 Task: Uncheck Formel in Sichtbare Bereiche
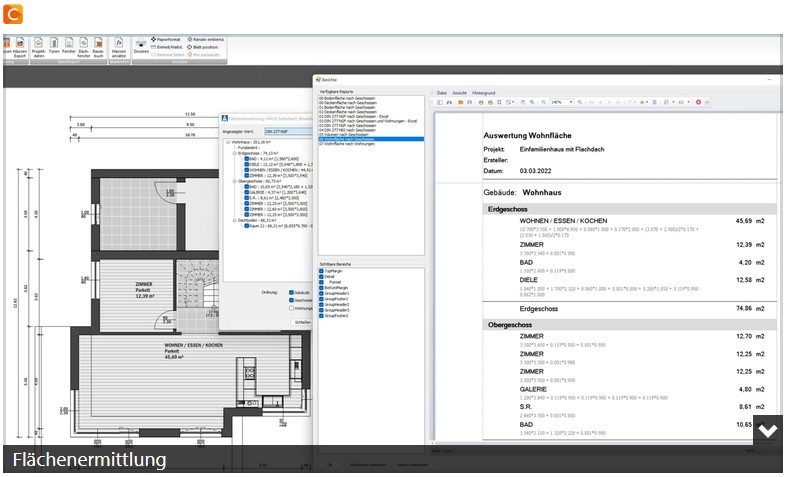click(x=321, y=282)
